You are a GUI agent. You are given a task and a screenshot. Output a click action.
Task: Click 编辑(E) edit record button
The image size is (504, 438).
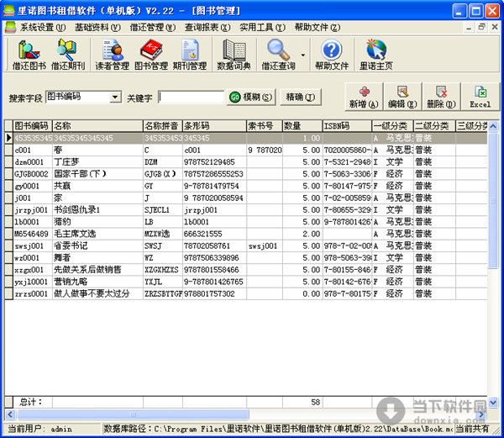pos(402,97)
